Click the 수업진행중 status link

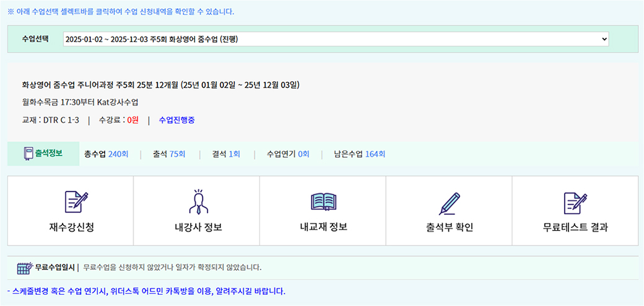(x=177, y=120)
